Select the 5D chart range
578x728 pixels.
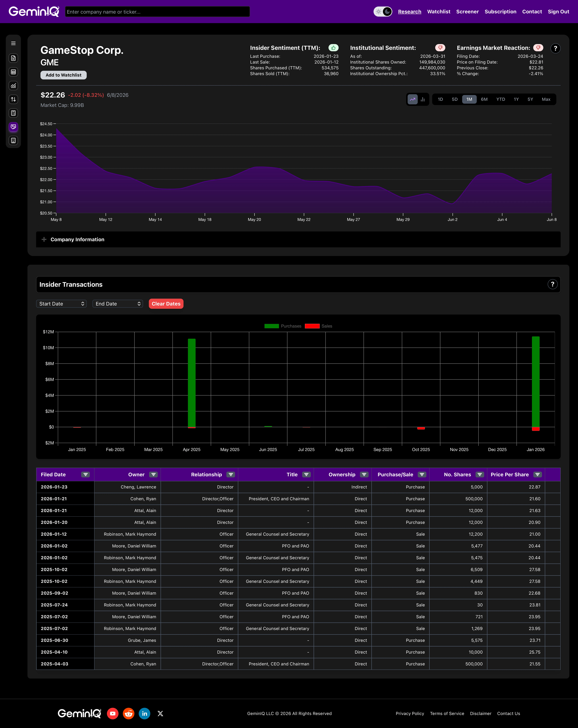point(455,99)
